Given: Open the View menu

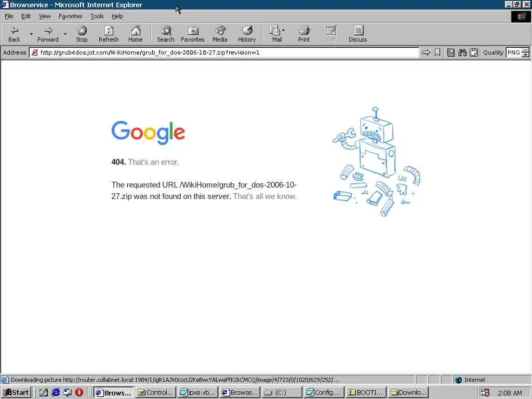Looking at the screenshot, I should coord(45,16).
